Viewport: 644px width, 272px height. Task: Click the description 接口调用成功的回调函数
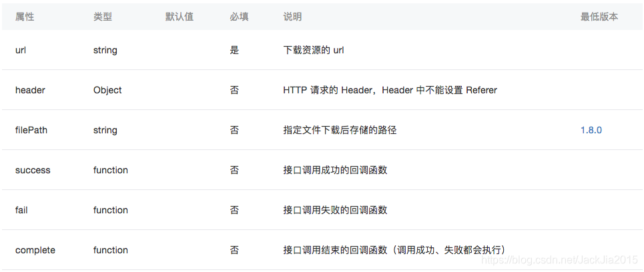[335, 170]
